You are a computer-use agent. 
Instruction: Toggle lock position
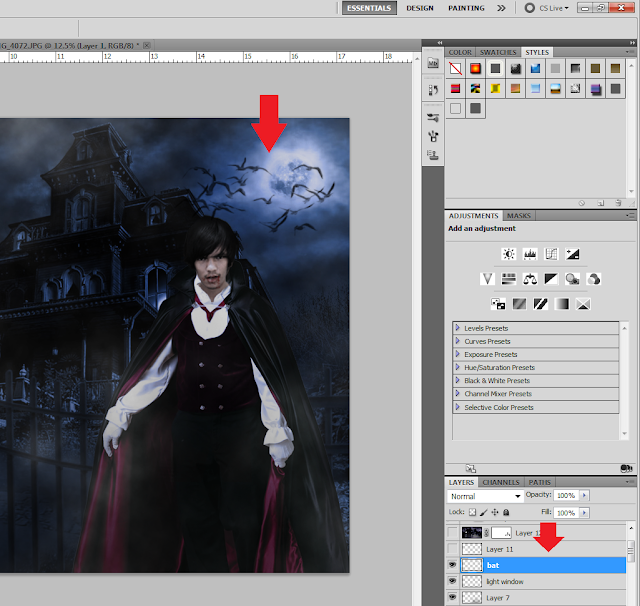(x=495, y=512)
